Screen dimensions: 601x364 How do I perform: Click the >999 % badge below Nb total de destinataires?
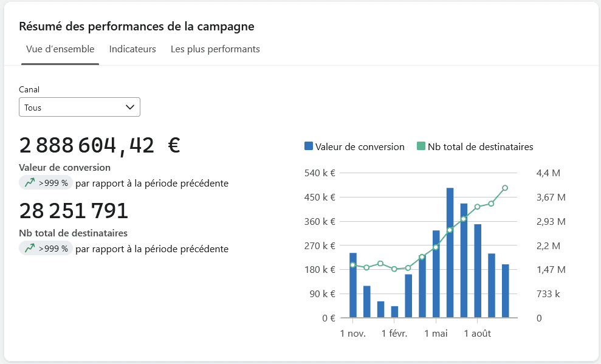(46, 249)
